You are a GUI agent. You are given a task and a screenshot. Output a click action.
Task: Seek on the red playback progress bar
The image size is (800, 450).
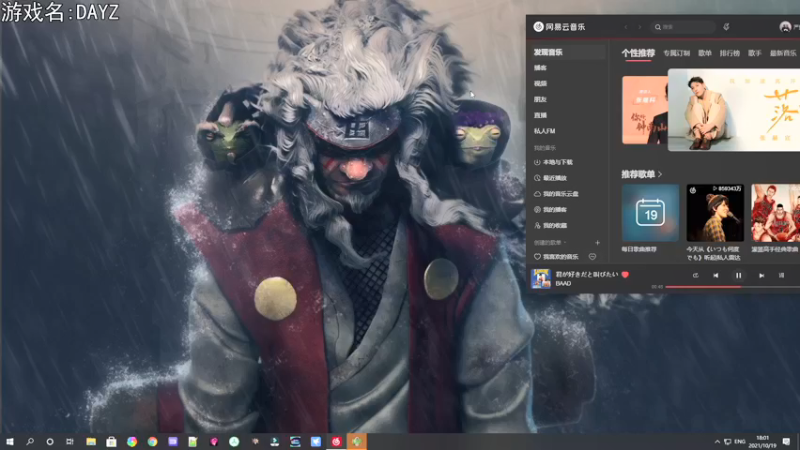(x=733, y=287)
